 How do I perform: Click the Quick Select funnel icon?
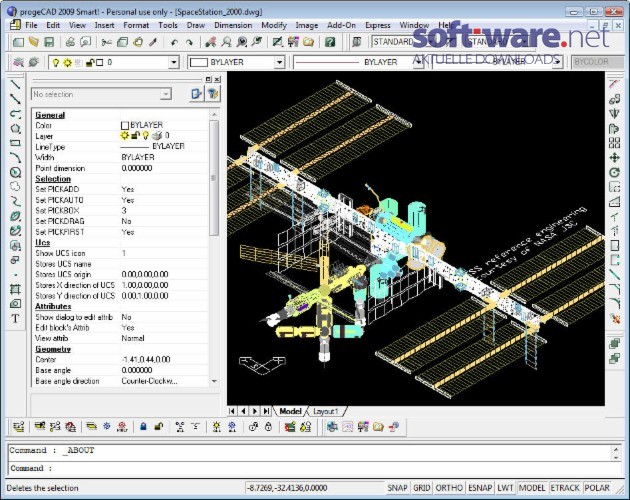click(x=213, y=94)
